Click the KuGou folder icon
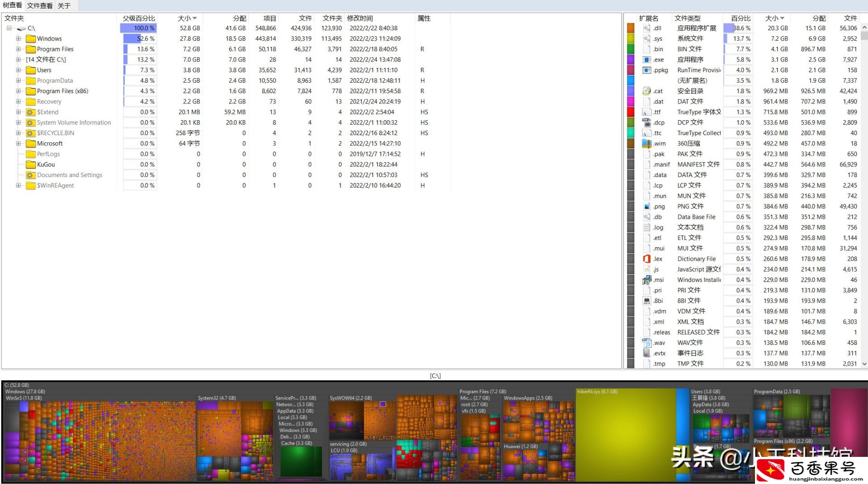The height and width of the screenshot is (484, 868). (31, 164)
